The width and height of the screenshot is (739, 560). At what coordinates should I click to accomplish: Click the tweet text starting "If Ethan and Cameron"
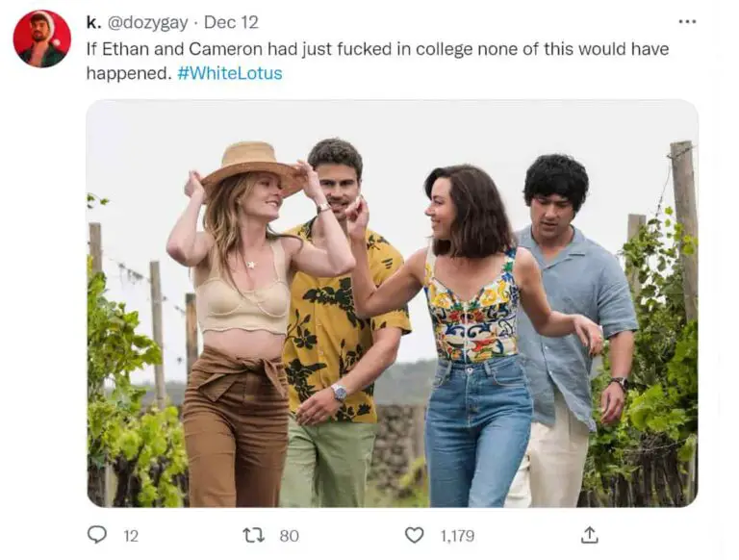[x=377, y=48]
